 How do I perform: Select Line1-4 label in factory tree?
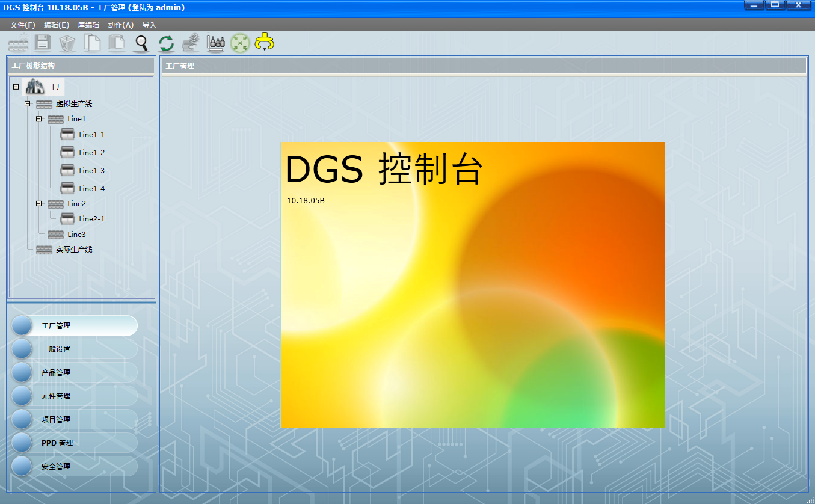click(91, 188)
